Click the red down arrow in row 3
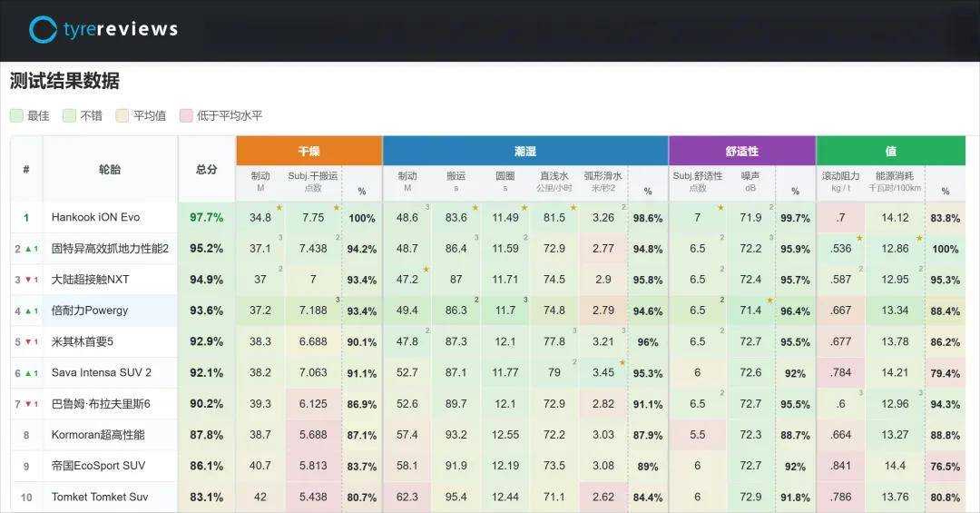980x513 pixels. coord(27,280)
